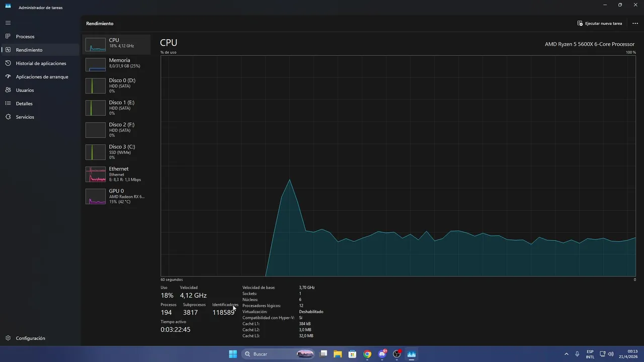This screenshot has height=362, width=644.
Task: Click the Servicios sidebar icon
Action: (x=8, y=117)
